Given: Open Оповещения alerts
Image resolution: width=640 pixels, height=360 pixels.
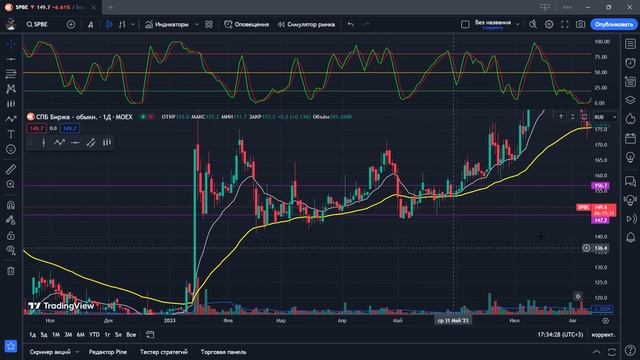Looking at the screenshot, I should click(247, 24).
